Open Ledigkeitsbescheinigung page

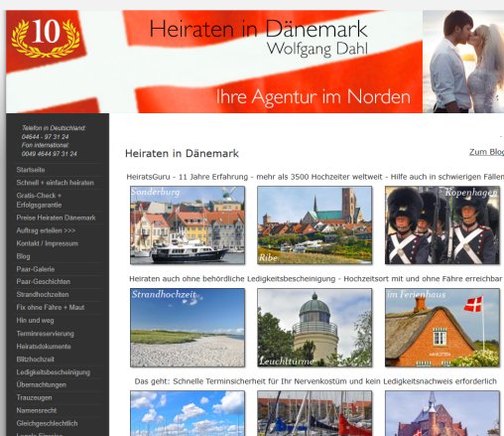54,372
